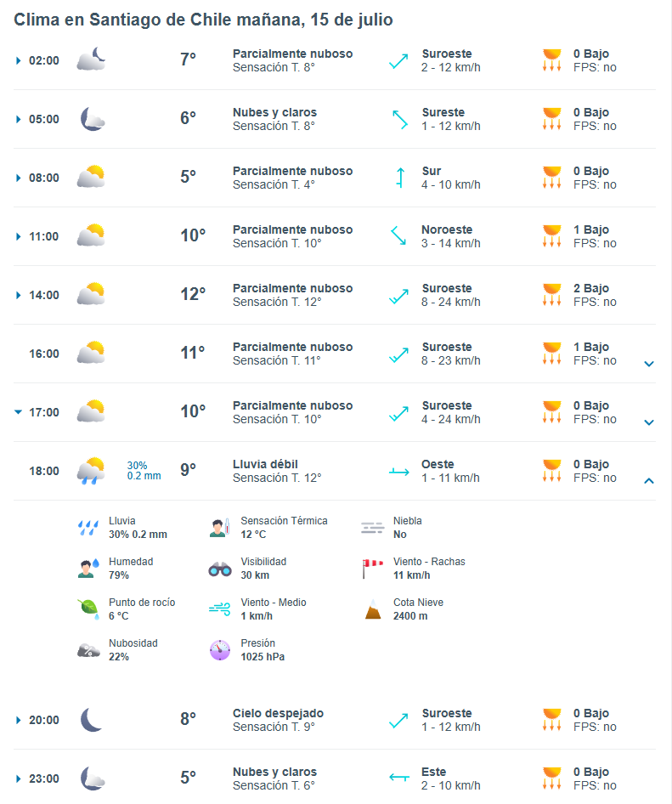The height and width of the screenshot is (804, 672).
Task: Click the UV index sun icon at 02:00
Action: (552, 60)
